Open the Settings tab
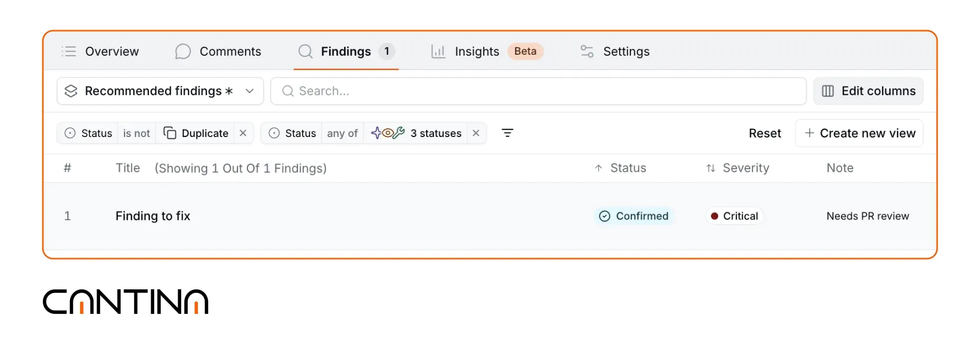980x345 pixels. coord(615,51)
